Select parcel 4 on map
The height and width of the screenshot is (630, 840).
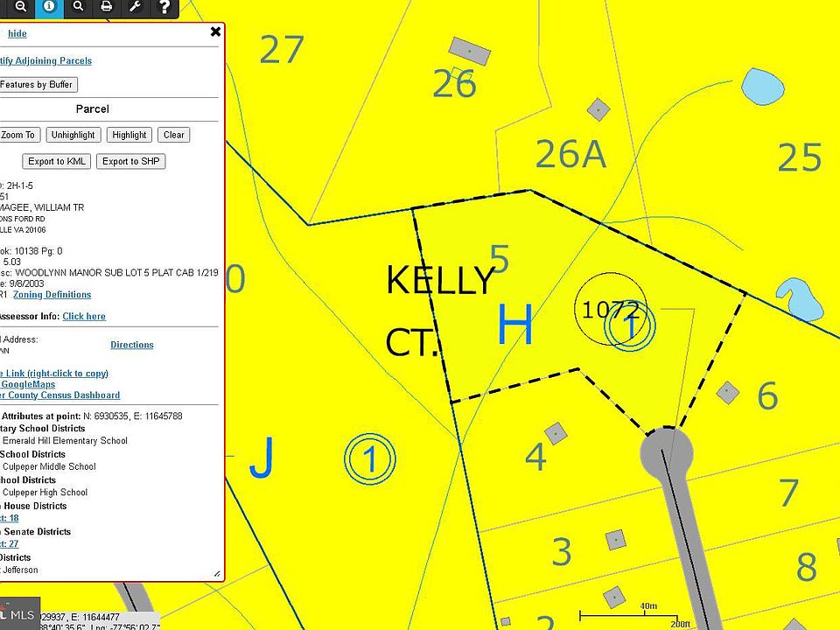(x=535, y=457)
